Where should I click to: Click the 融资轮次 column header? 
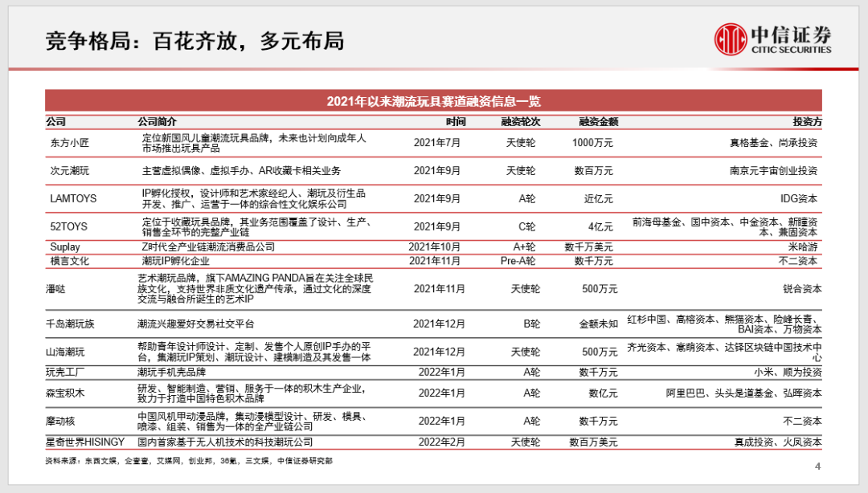click(x=521, y=122)
